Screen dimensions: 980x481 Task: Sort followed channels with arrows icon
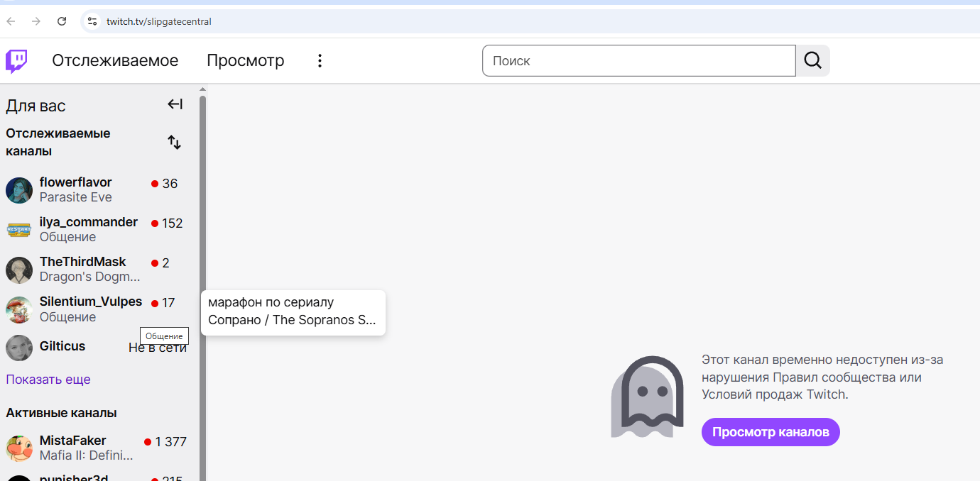(x=174, y=142)
